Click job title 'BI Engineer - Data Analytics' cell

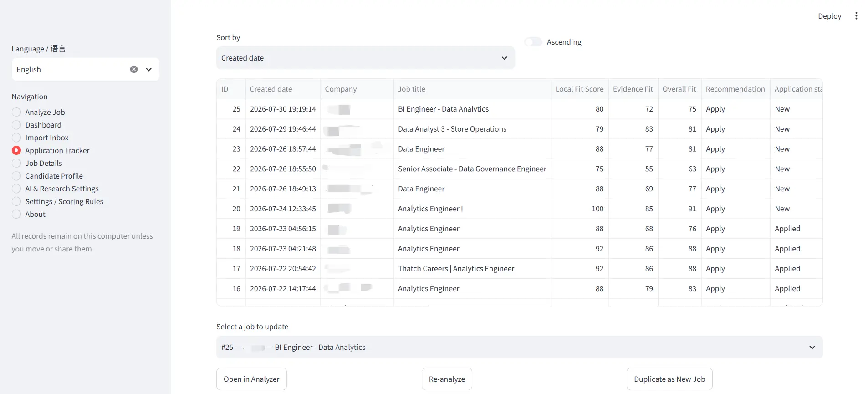click(472, 109)
